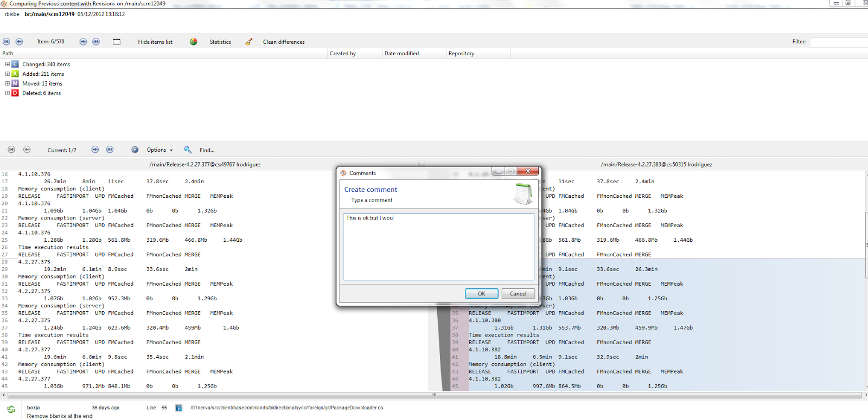
Task: Go to next item after Item: 6/570
Action: 83,42
